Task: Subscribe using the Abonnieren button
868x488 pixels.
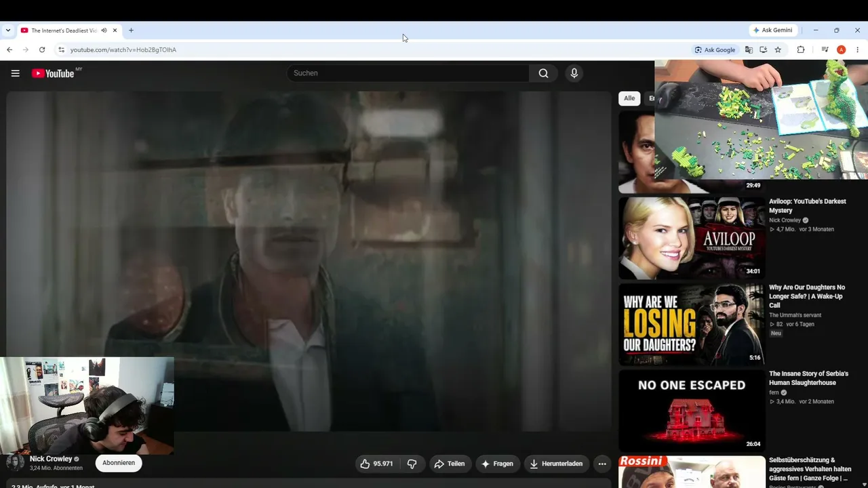Action: (119, 463)
